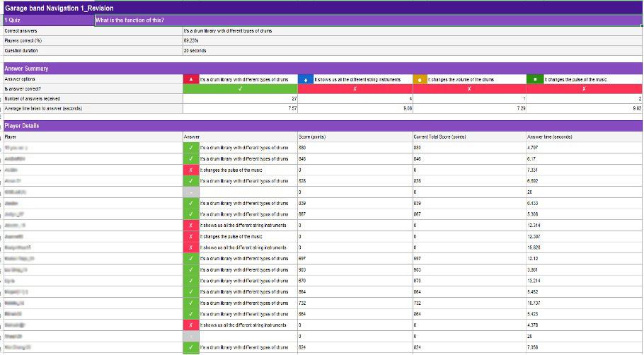Select the average time value 9.82
The height and width of the screenshot is (355, 644).
coord(584,109)
